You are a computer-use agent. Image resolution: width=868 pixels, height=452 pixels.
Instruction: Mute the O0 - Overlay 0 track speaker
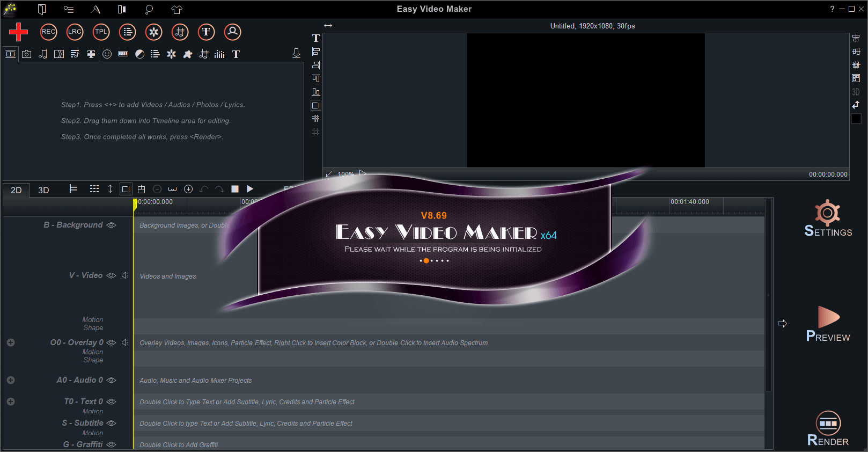pyautogui.click(x=125, y=342)
